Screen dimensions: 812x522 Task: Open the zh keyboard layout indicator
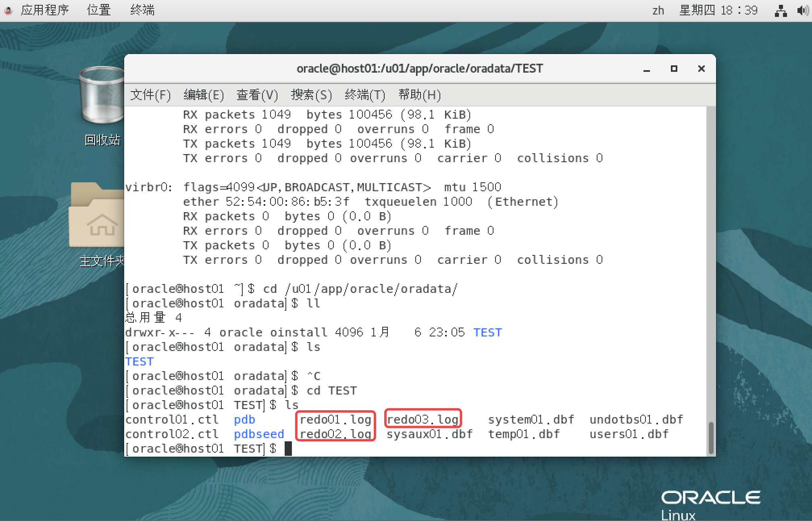[x=658, y=11]
